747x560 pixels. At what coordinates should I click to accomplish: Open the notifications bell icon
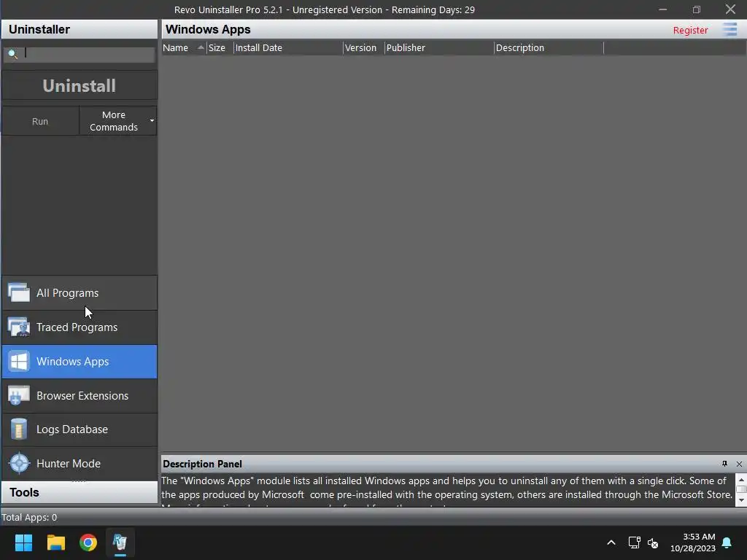727,542
